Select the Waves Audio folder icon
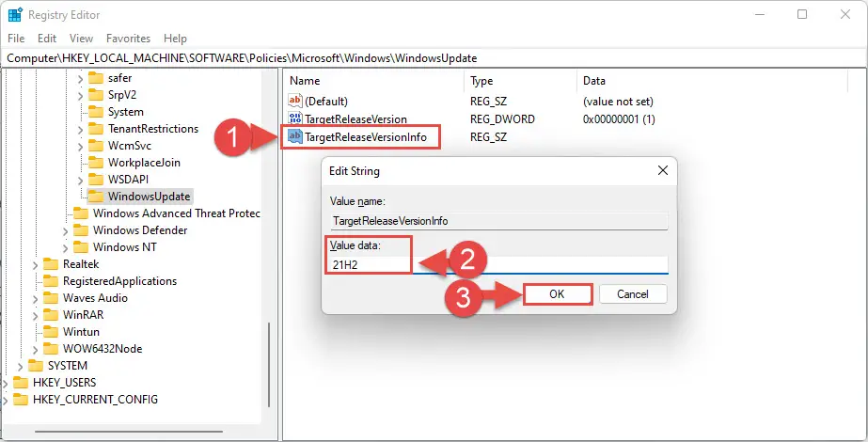This screenshot has width=868, height=442. [x=51, y=297]
